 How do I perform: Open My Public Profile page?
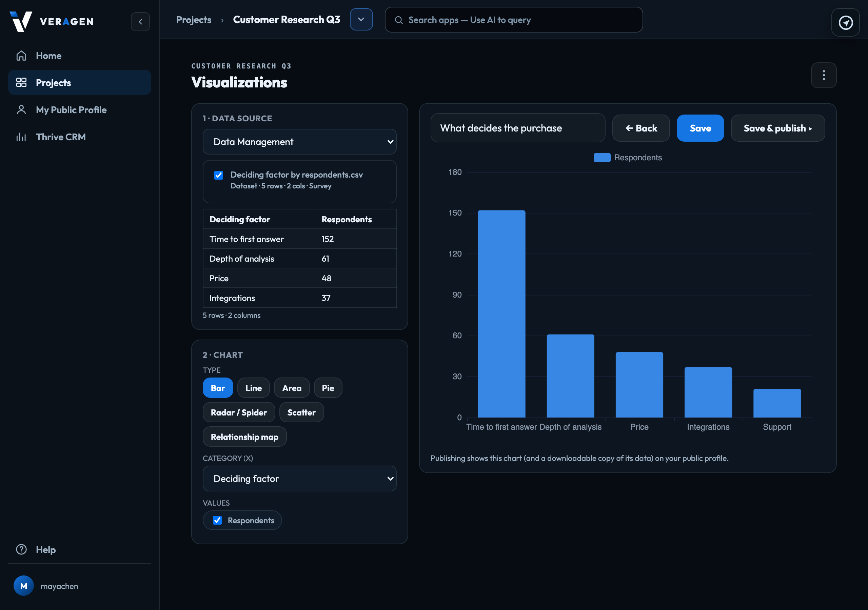coord(79,109)
